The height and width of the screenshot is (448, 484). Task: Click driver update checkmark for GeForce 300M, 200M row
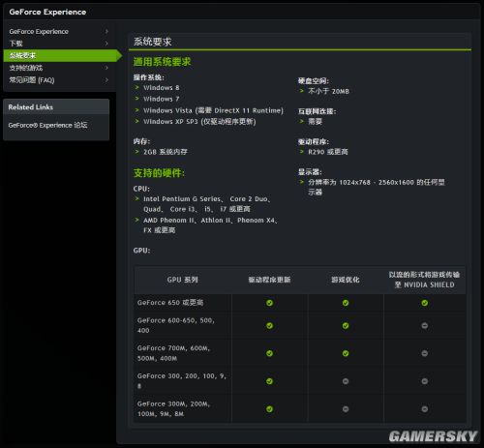click(x=269, y=409)
